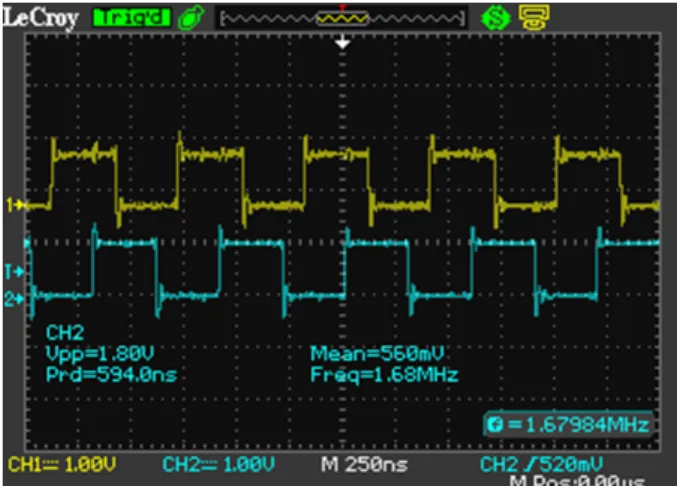Click the M 250ns timebase readout
Image resolution: width=677 pixels, height=486 pixels.
click(x=364, y=465)
